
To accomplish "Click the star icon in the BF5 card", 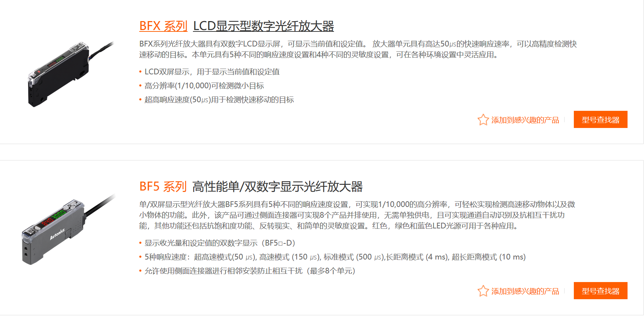I will (483, 291).
